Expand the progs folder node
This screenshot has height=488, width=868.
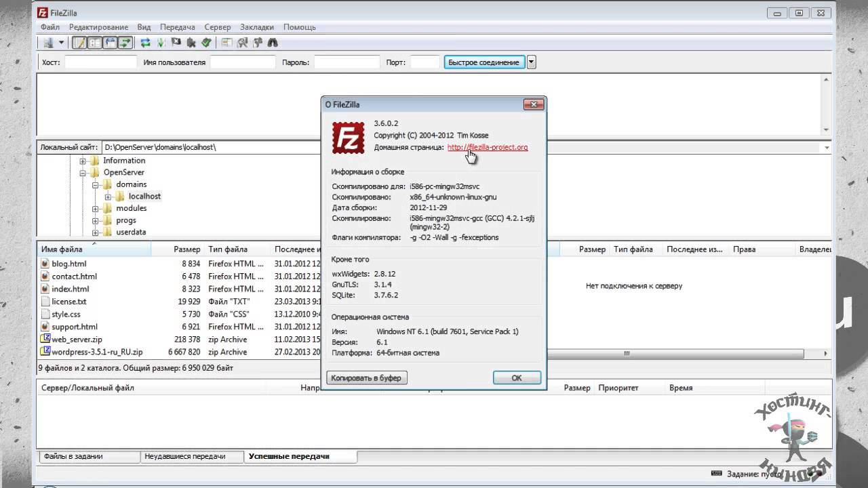pos(96,220)
